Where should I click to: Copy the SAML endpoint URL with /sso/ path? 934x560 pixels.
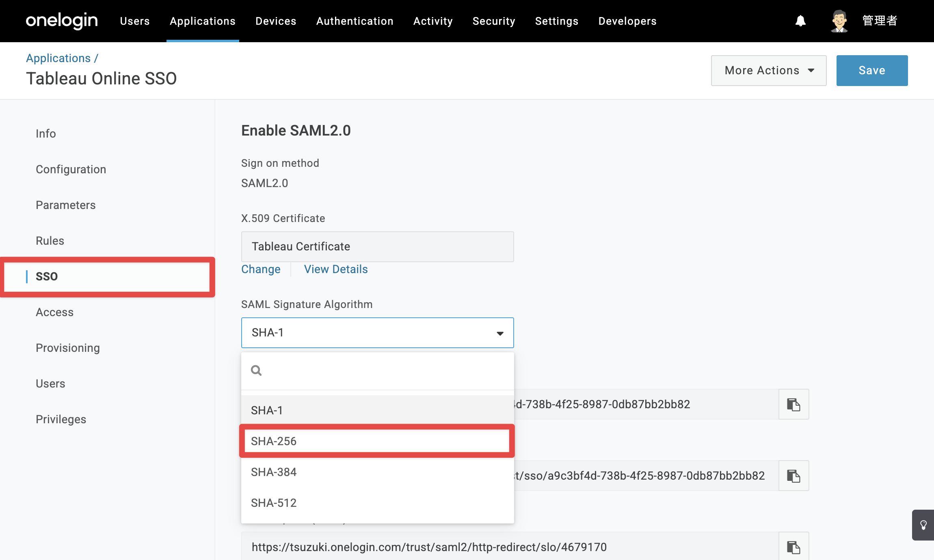793,476
